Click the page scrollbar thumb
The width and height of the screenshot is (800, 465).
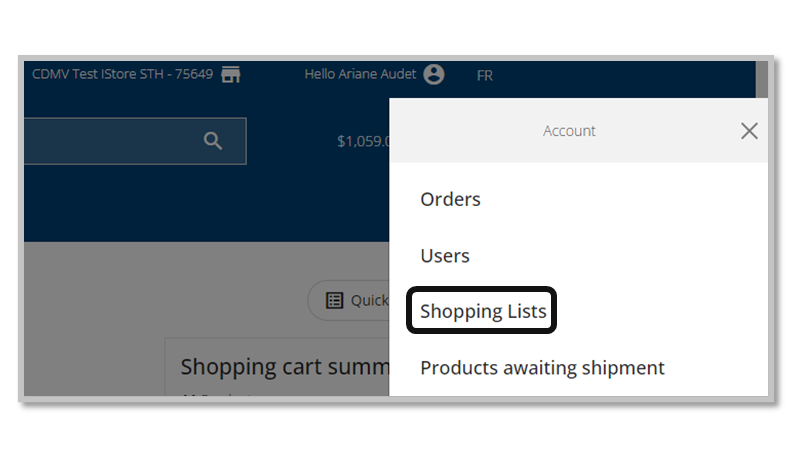761,80
